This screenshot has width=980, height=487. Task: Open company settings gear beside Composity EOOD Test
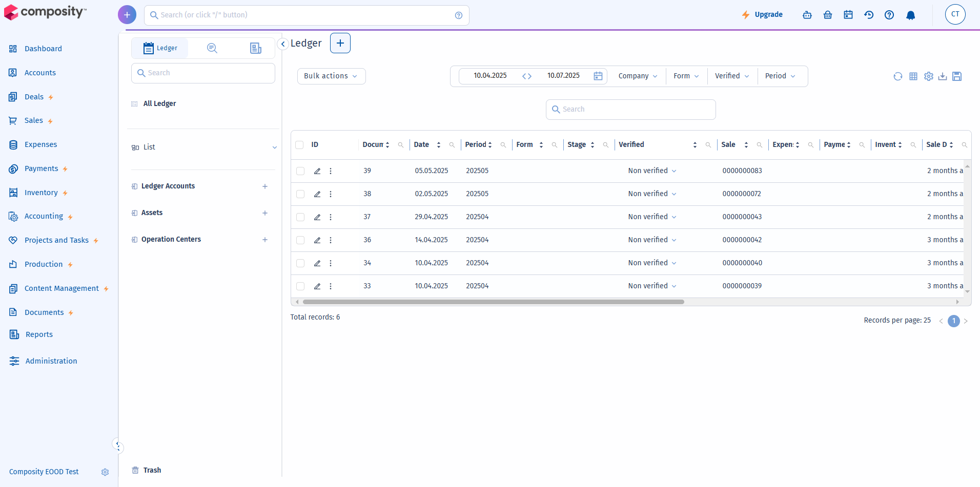[x=105, y=472]
